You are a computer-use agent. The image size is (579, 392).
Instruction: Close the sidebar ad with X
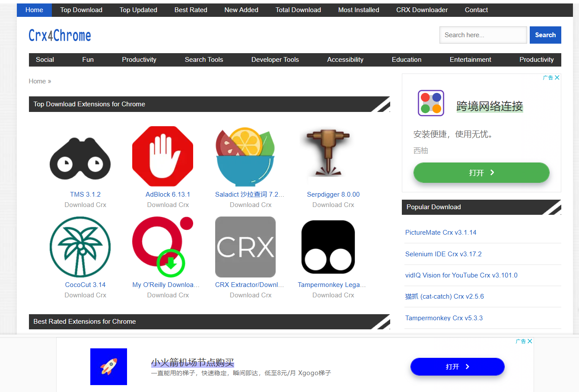click(x=557, y=78)
